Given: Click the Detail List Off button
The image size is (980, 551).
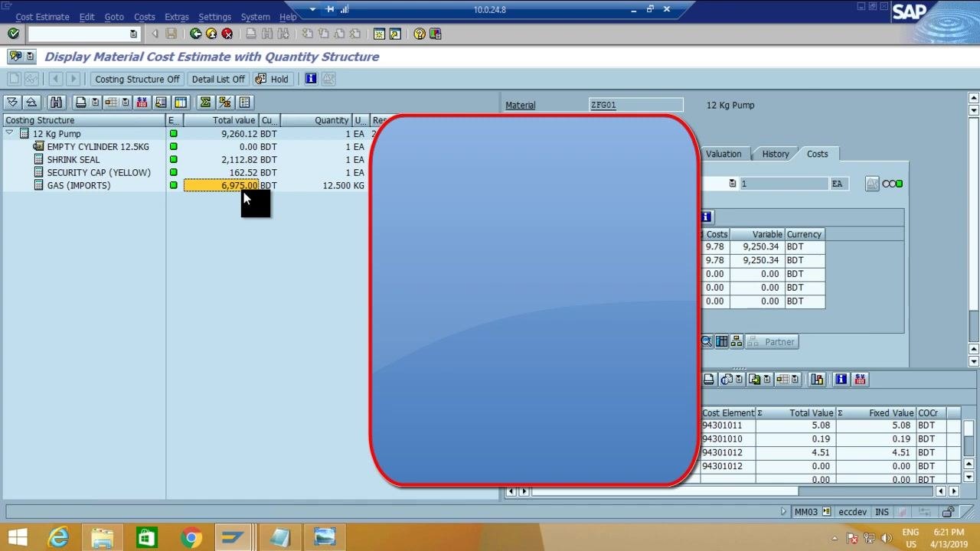Looking at the screenshot, I should (x=218, y=79).
